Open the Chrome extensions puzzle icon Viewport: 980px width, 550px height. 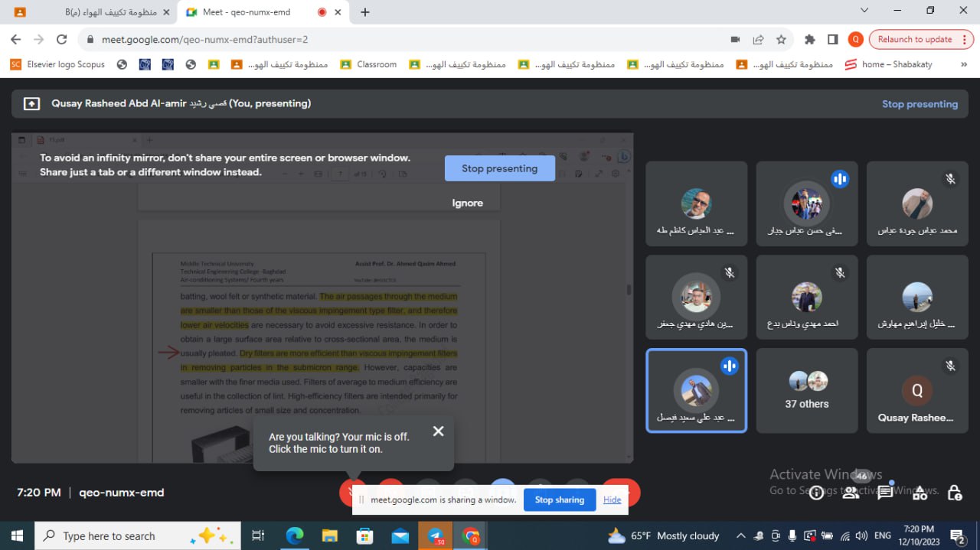(810, 40)
